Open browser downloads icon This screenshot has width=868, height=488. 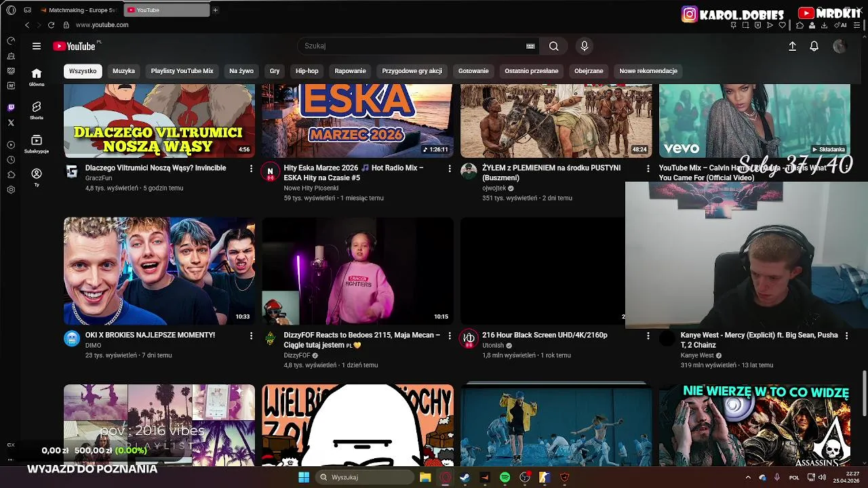[x=824, y=25]
